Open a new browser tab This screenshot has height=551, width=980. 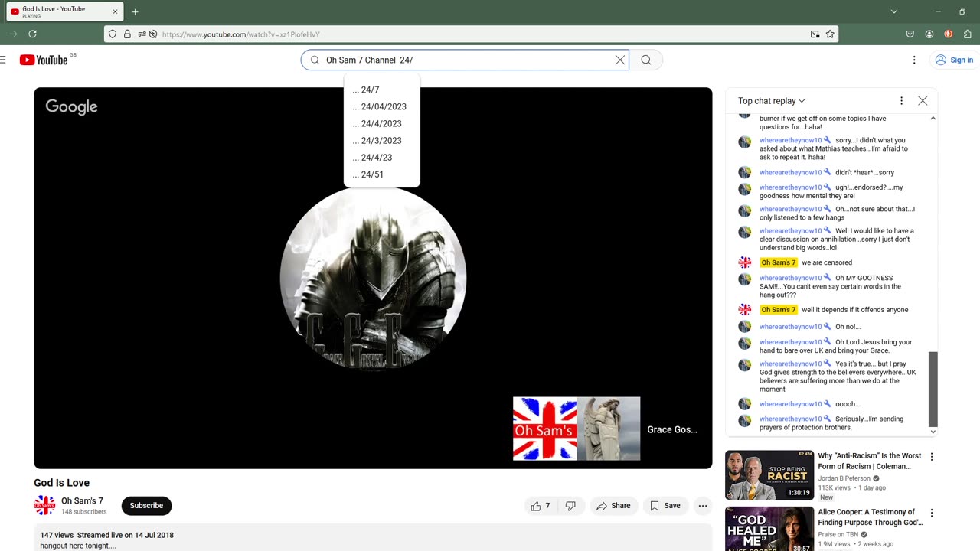(x=135, y=12)
